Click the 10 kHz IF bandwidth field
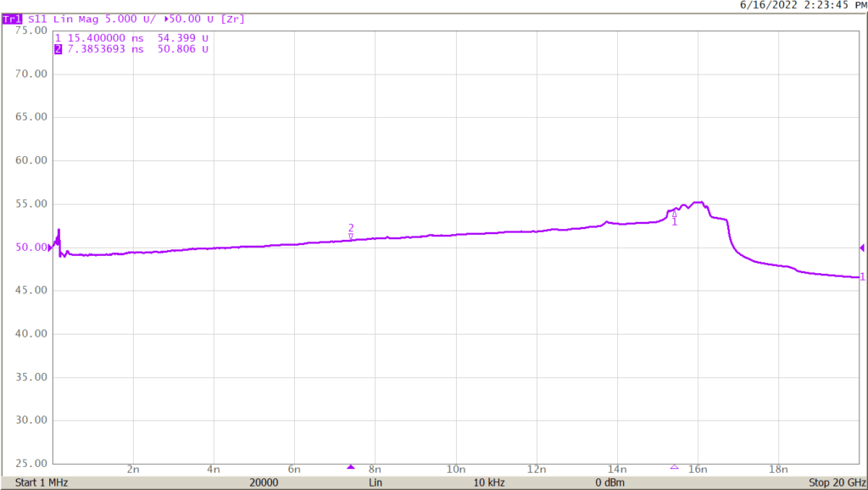Viewport: 868px width, 490px height. click(491, 482)
